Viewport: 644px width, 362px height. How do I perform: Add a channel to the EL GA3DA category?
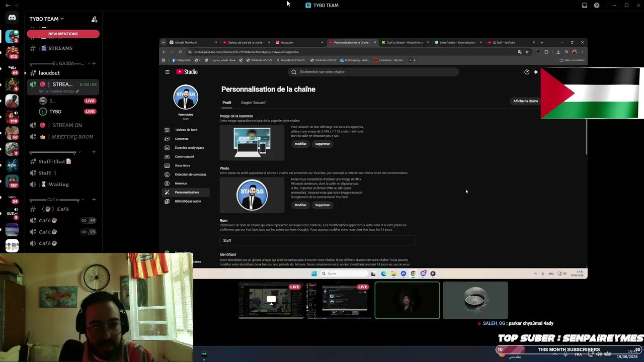[x=94, y=63]
